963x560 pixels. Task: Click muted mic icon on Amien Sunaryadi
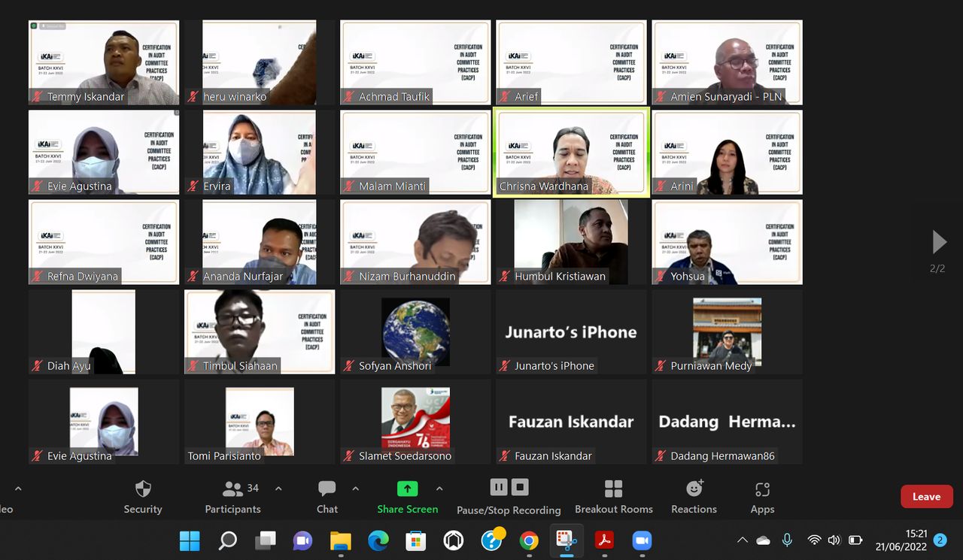coord(661,96)
